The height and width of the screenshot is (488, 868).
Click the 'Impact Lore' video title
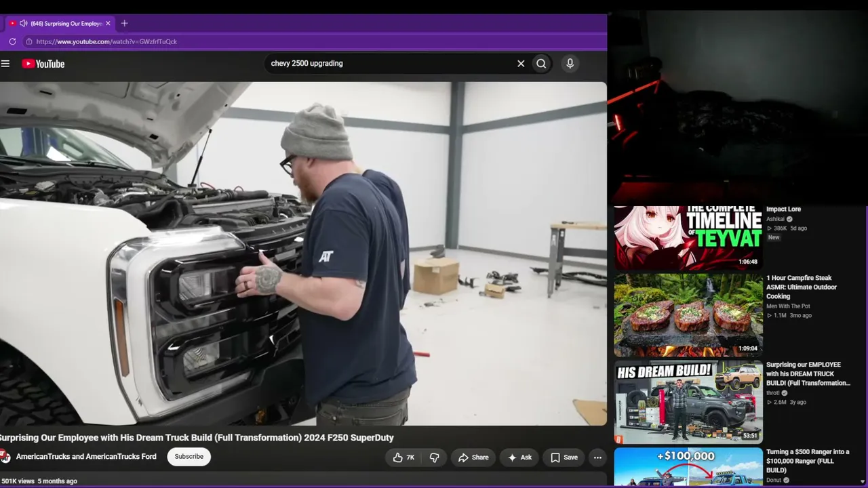(x=783, y=209)
